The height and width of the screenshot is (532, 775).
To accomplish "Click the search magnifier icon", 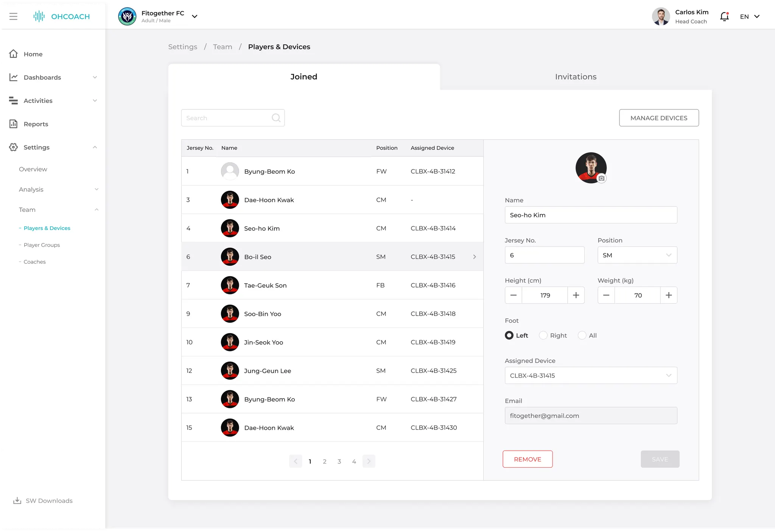I will tap(276, 118).
